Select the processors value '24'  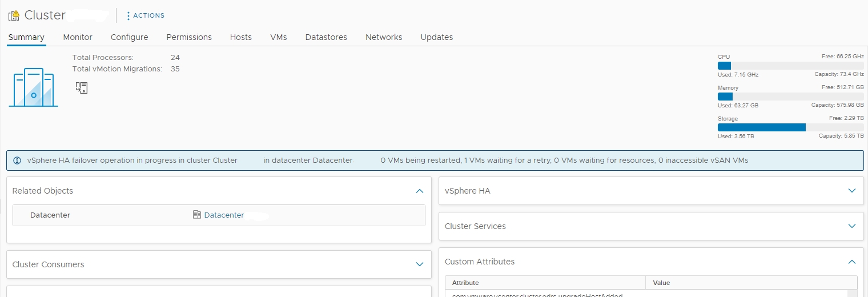pos(175,58)
